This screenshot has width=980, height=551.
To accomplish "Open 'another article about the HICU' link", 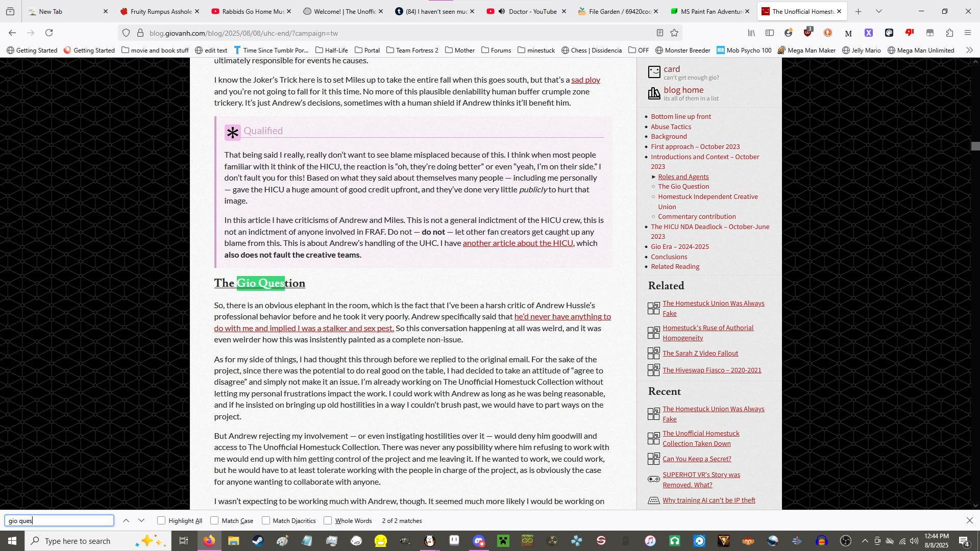I will [518, 243].
